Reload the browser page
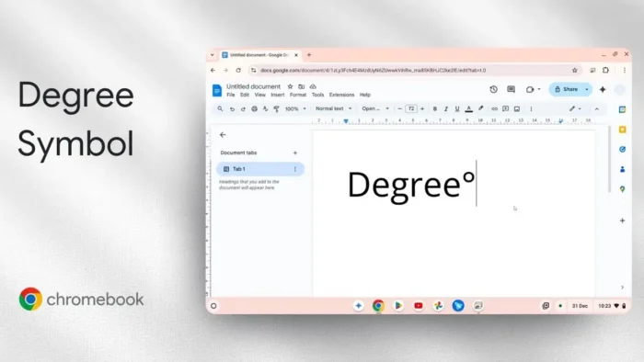 pos(238,71)
